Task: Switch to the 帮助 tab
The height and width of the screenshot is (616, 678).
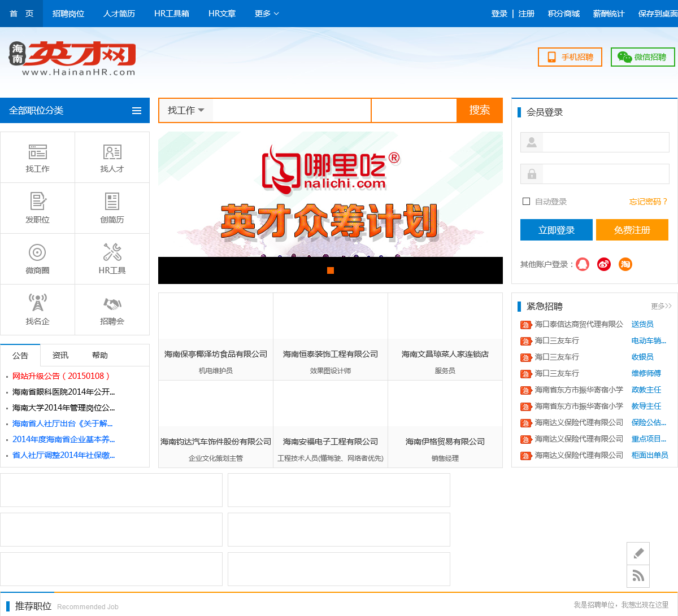Action: [100, 355]
